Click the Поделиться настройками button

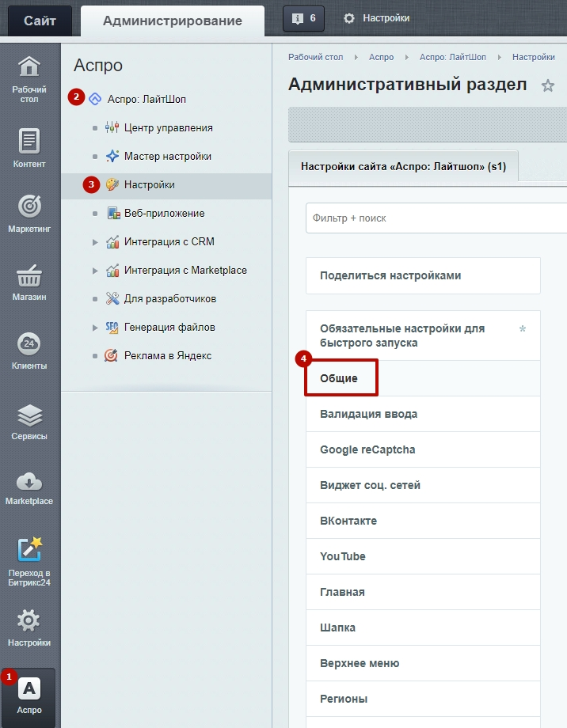[x=423, y=276]
